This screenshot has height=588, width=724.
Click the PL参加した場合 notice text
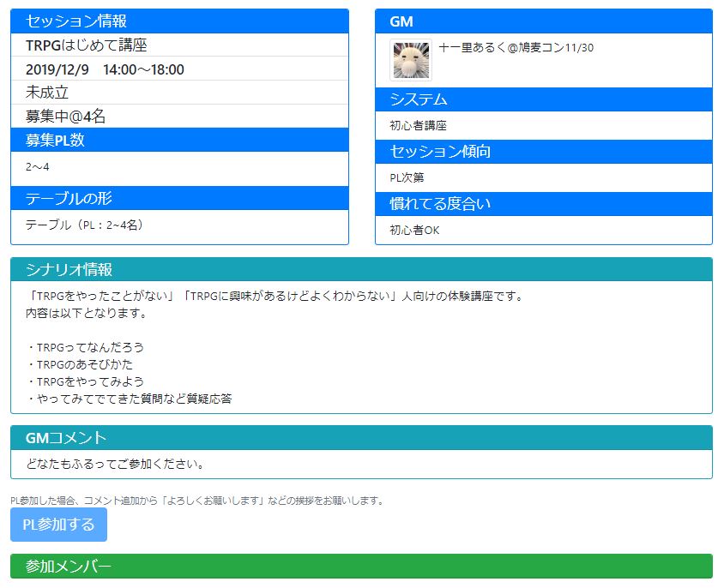click(197, 501)
